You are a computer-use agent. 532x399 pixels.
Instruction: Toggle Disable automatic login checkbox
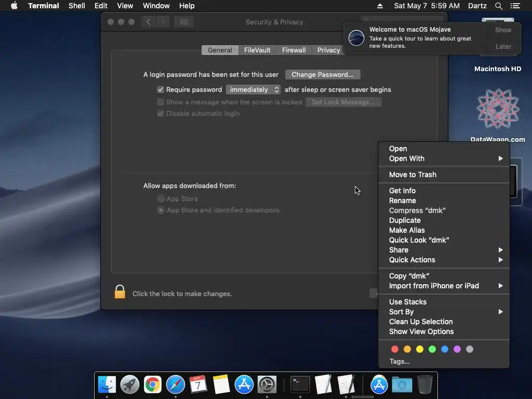[161, 113]
